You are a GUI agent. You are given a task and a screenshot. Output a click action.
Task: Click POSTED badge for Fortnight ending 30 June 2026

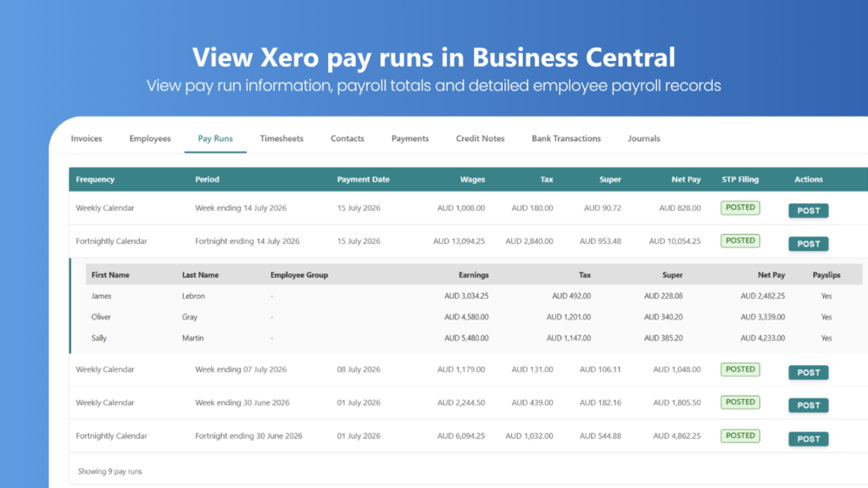[x=740, y=435]
